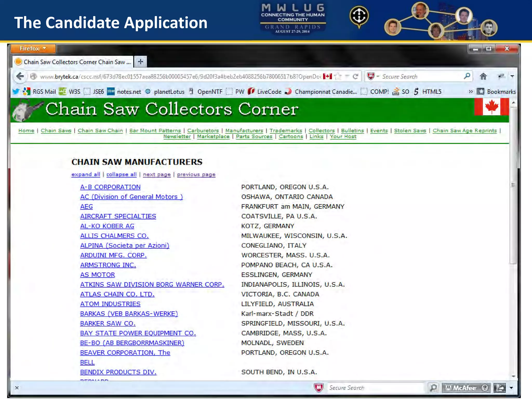
Task: Open the toolbar dropdown arrow at far right
Action: click(512, 76)
